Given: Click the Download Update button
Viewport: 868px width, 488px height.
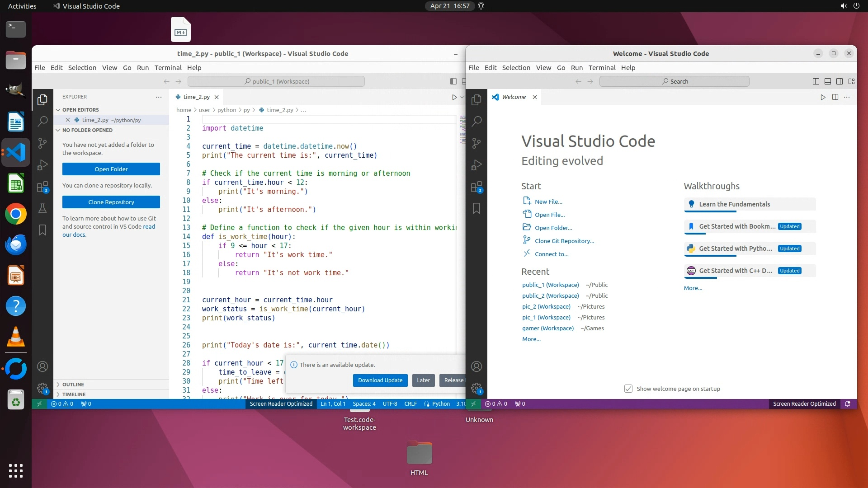Looking at the screenshot, I should tap(380, 380).
